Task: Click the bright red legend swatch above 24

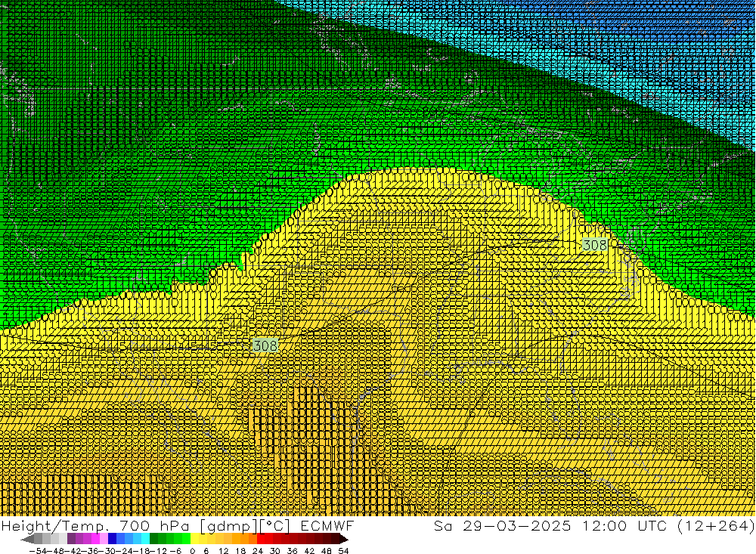Action: [x=261, y=539]
